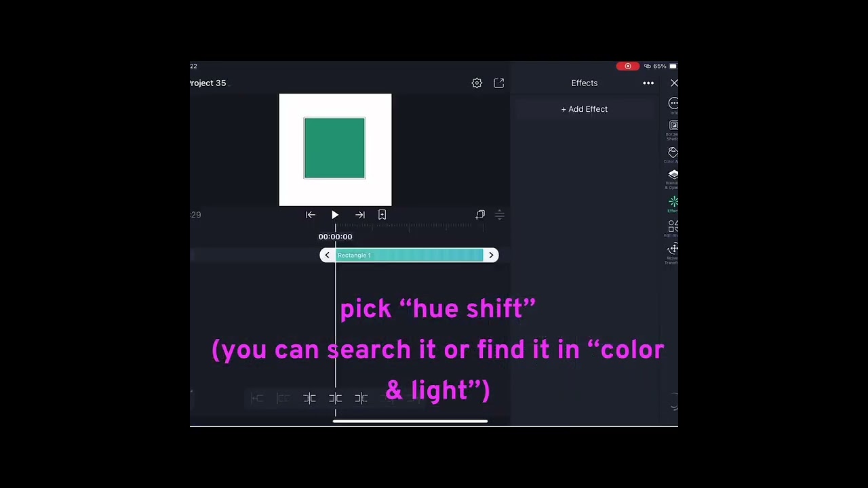Open the Move & Transform tab

tap(673, 253)
